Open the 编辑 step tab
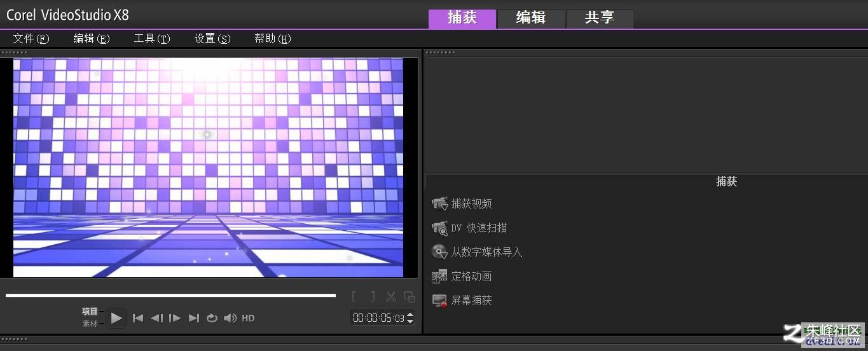 [530, 18]
